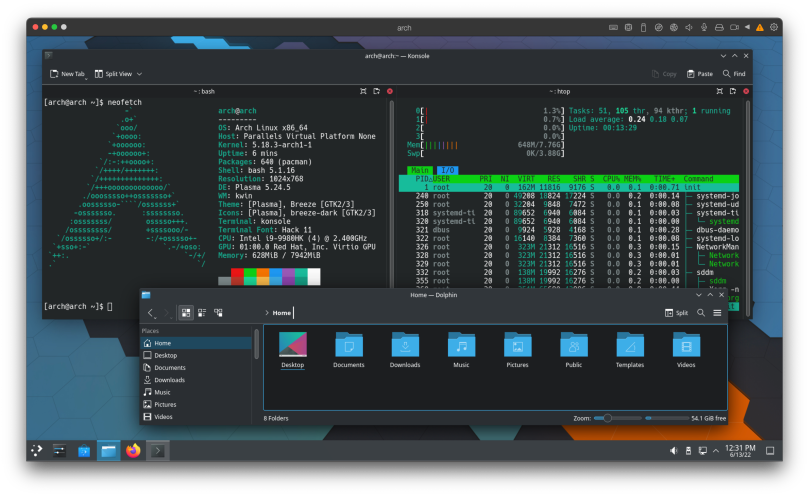The height and width of the screenshot is (496, 809).
Task: Click the Copy button in Konsole
Action: point(664,74)
